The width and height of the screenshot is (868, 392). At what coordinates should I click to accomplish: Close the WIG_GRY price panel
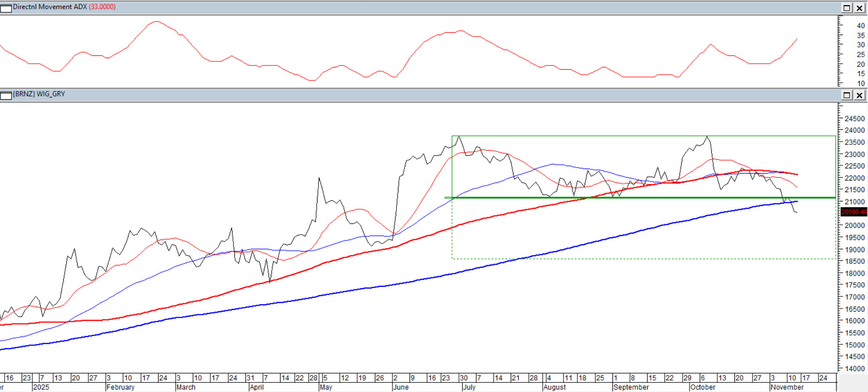(859, 95)
